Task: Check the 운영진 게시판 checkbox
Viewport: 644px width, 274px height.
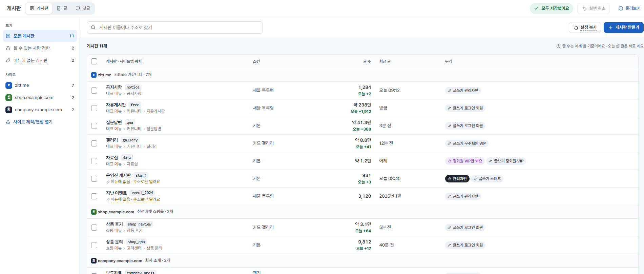Action: point(94,179)
